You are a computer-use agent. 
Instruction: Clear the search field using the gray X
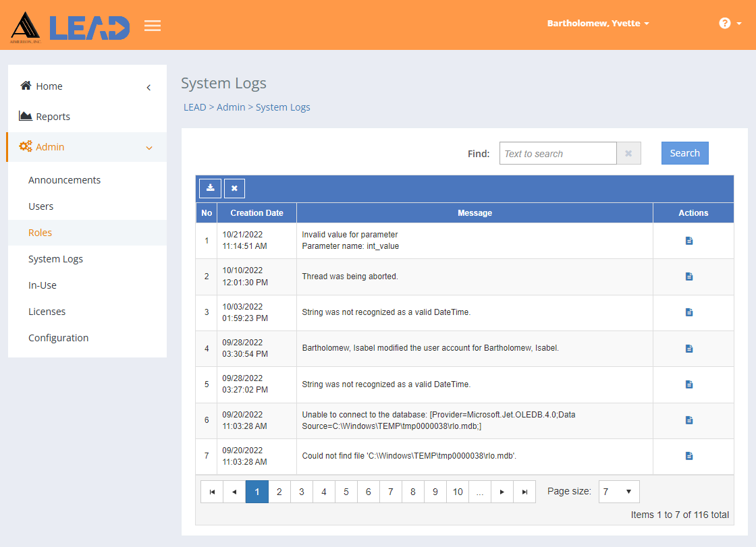coord(628,153)
